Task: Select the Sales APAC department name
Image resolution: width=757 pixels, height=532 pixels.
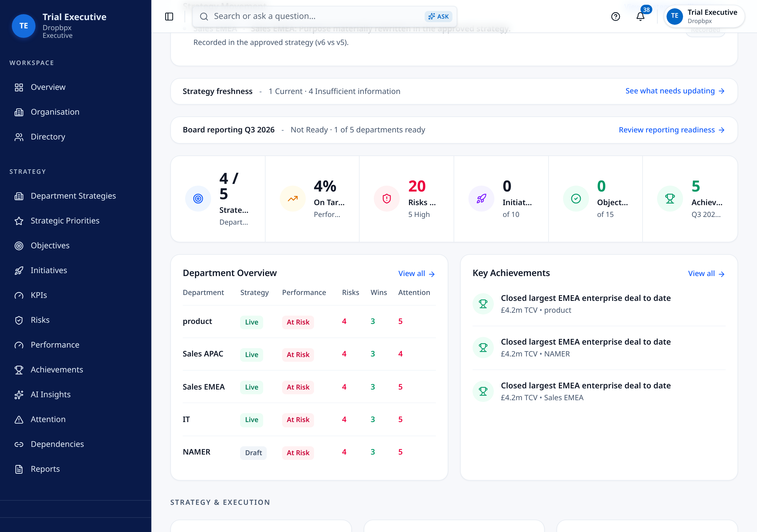Action: [203, 354]
